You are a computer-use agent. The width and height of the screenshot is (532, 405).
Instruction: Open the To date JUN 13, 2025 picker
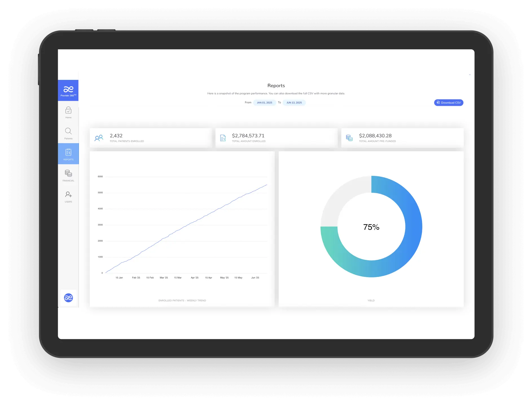(x=294, y=103)
